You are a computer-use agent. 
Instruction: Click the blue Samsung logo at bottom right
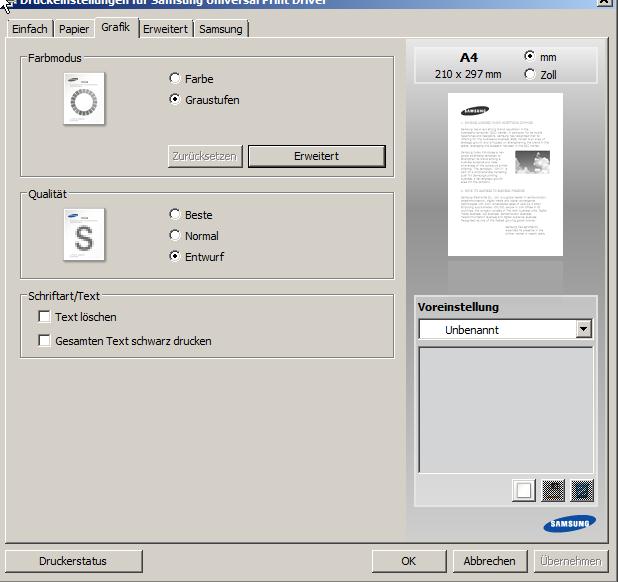tap(570, 524)
